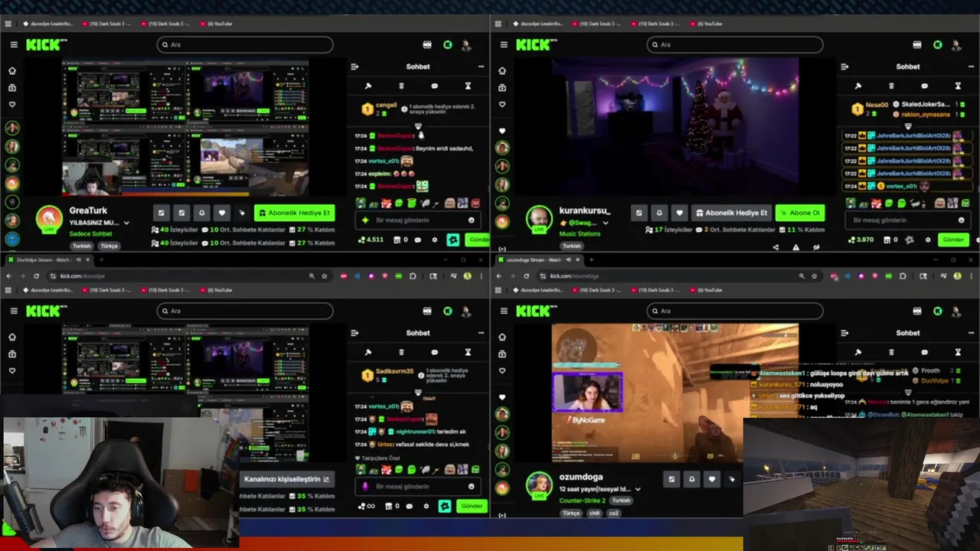Collapse the Sohbet chat panel in GreaTurk window

click(354, 67)
